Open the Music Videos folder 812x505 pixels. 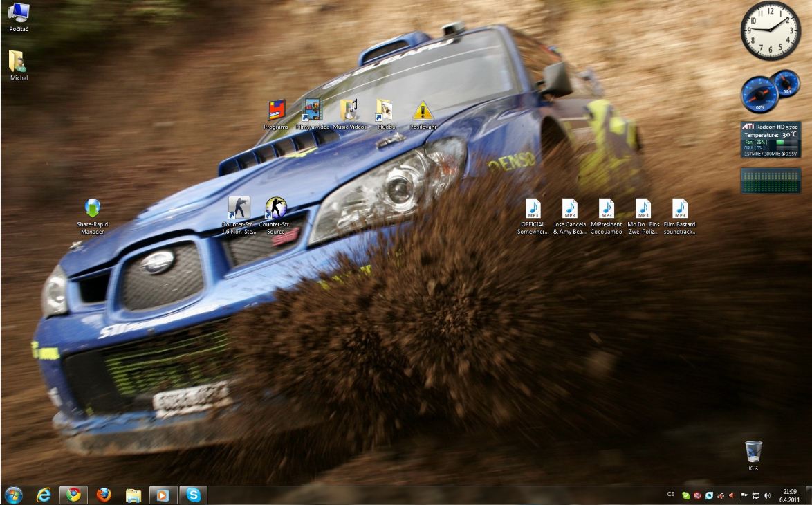(349, 111)
